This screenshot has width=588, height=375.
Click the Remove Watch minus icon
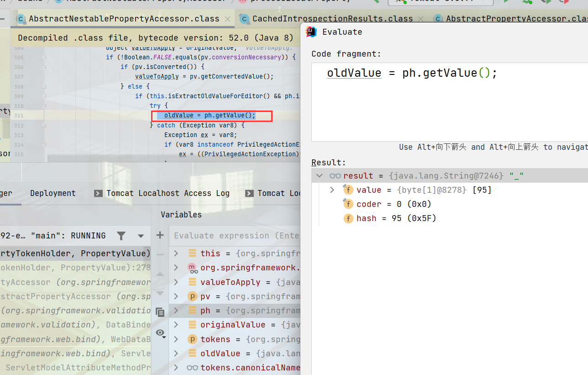click(160, 254)
